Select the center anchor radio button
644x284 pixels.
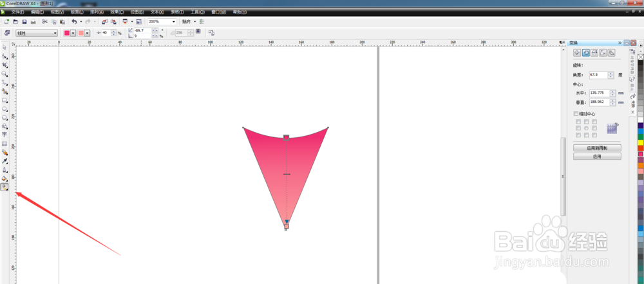[x=587, y=128]
